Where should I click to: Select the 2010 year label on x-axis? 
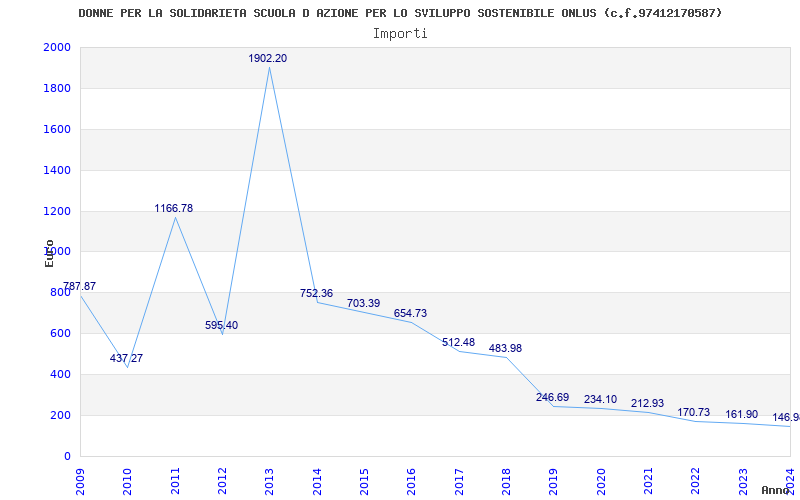click(128, 481)
